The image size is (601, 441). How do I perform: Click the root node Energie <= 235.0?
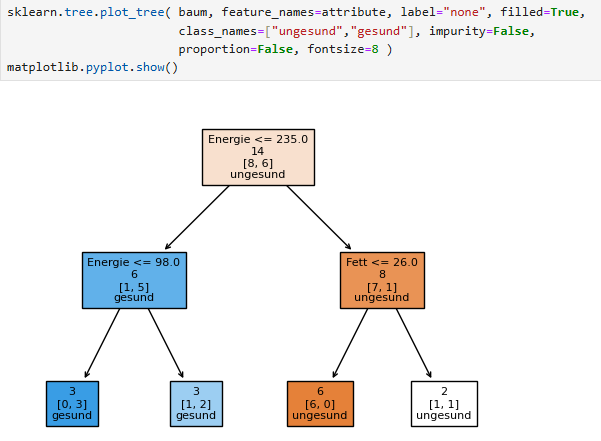[258, 156]
